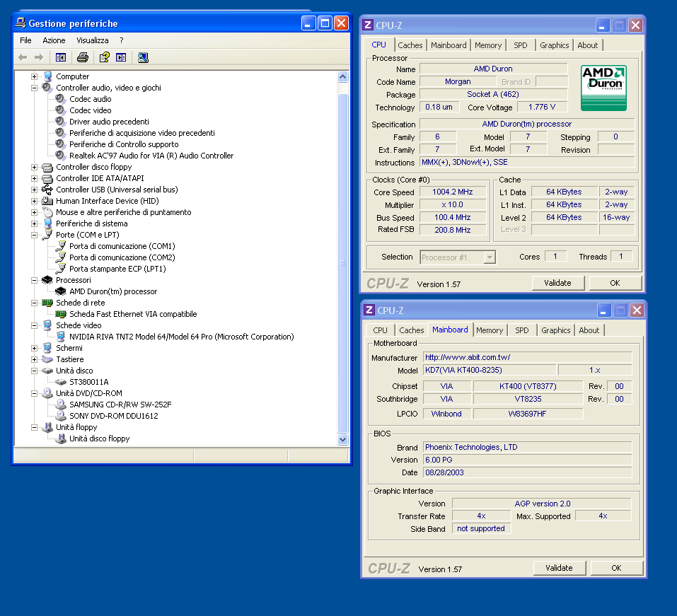Expand Controller disco floppy node
This screenshot has width=677, height=616.
(34, 167)
